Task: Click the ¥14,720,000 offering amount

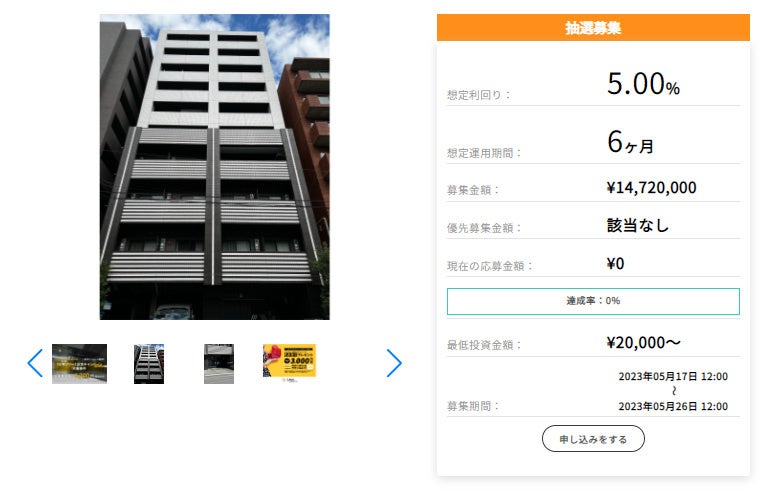Action: coord(652,188)
